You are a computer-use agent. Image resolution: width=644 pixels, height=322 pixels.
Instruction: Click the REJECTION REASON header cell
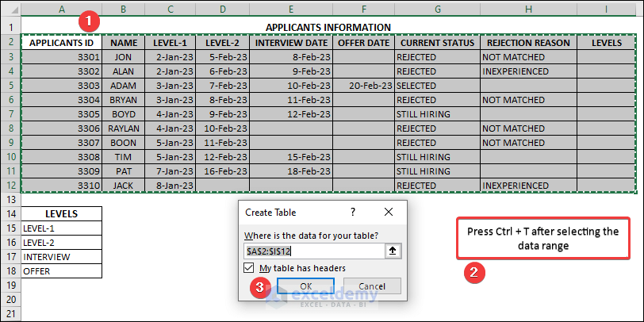click(x=528, y=43)
